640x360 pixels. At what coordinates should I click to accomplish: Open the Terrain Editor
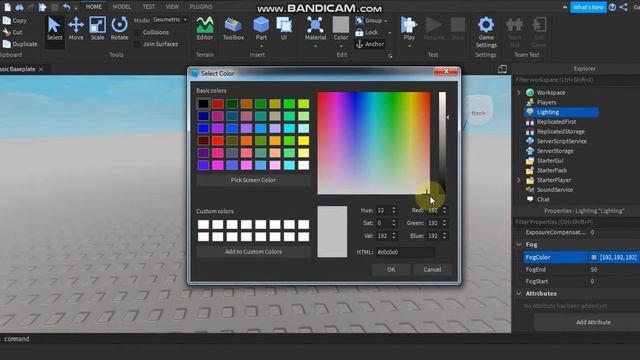(x=204, y=29)
